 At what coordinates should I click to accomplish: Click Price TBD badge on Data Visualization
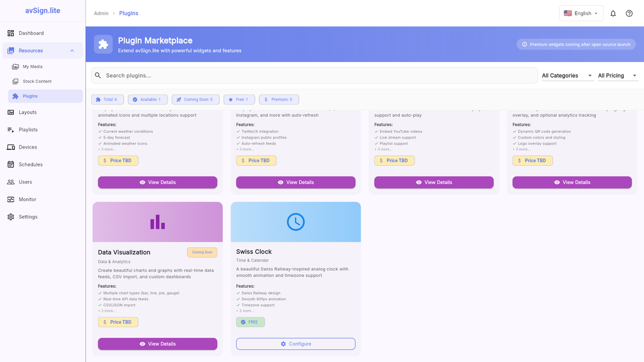click(118, 322)
